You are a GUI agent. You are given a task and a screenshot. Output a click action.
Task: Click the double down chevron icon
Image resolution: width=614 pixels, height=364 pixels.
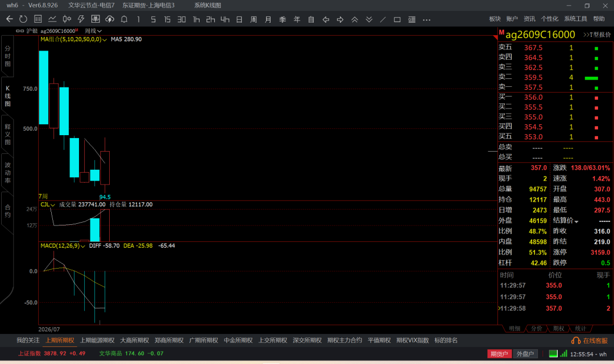[x=369, y=19]
